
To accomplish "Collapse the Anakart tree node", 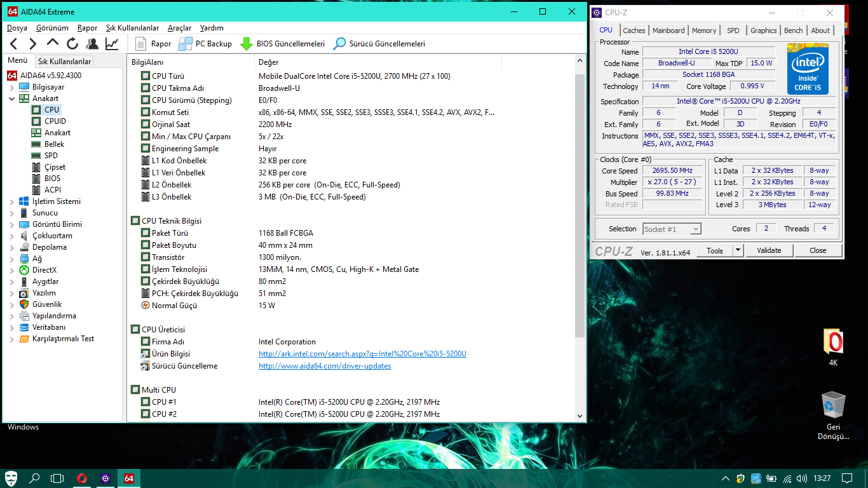I will click(11, 98).
